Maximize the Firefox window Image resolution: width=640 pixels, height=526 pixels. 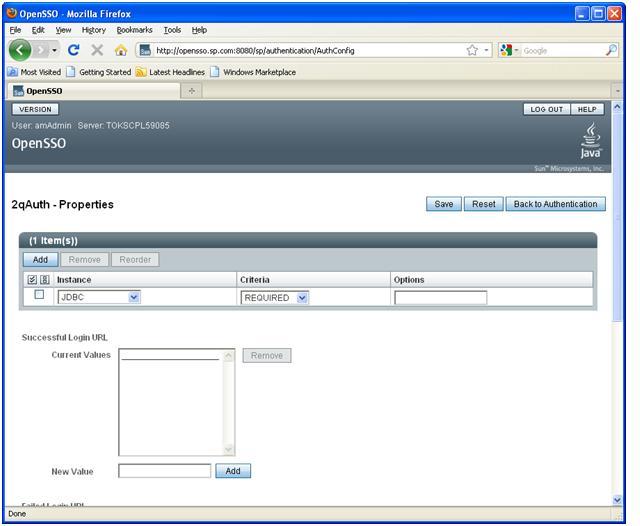tap(598, 13)
